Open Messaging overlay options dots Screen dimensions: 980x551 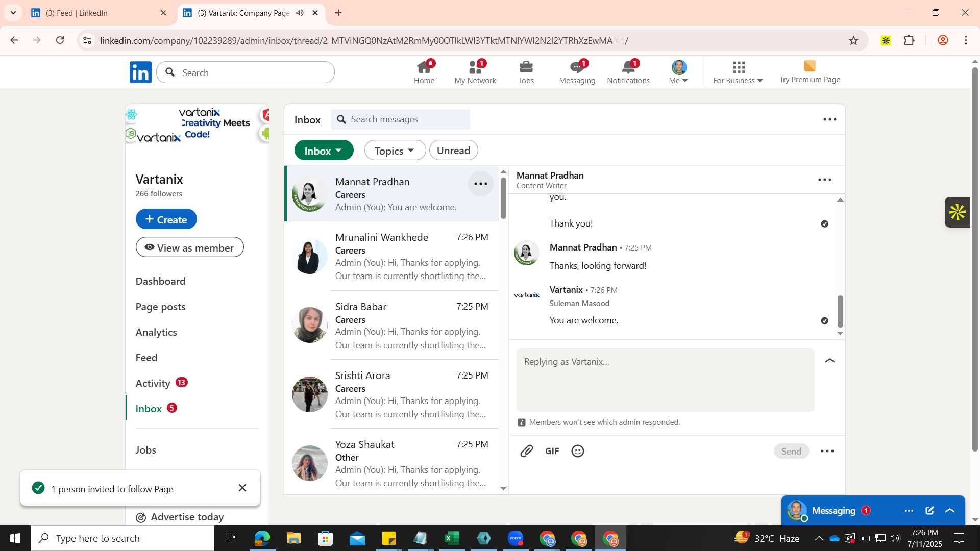pos(909,511)
